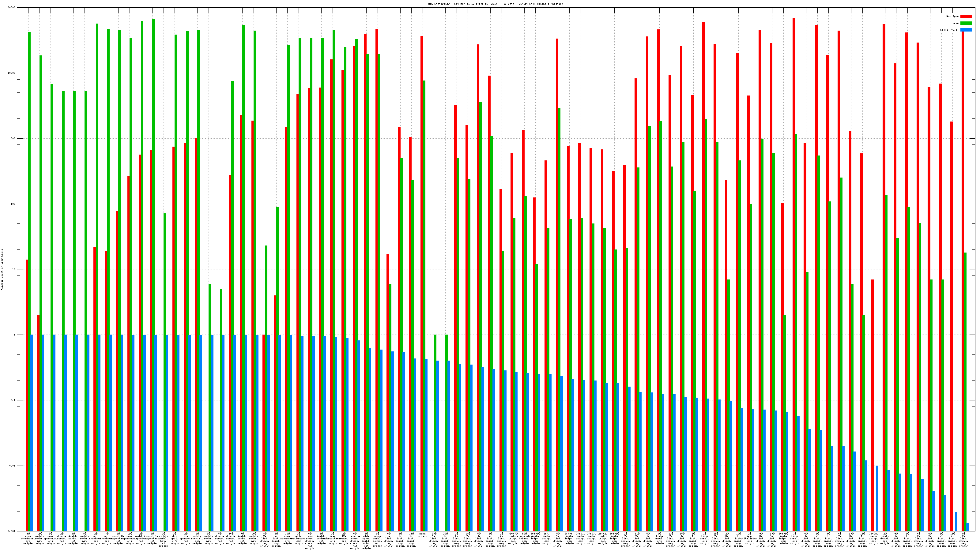Click the green Spam legend swatch
980x551 pixels.
tap(966, 23)
